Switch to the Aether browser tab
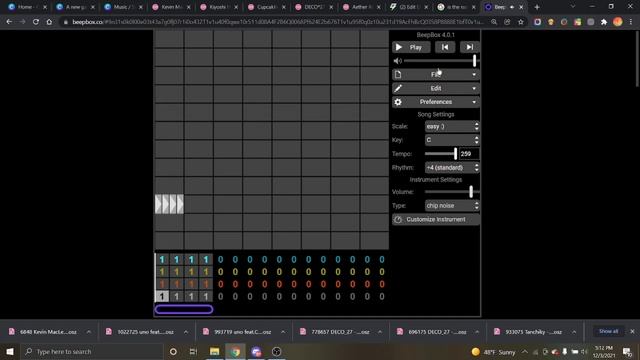 [362, 7]
